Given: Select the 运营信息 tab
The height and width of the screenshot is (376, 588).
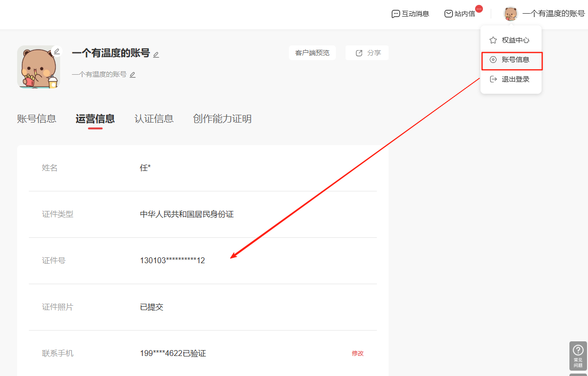Looking at the screenshot, I should (95, 119).
